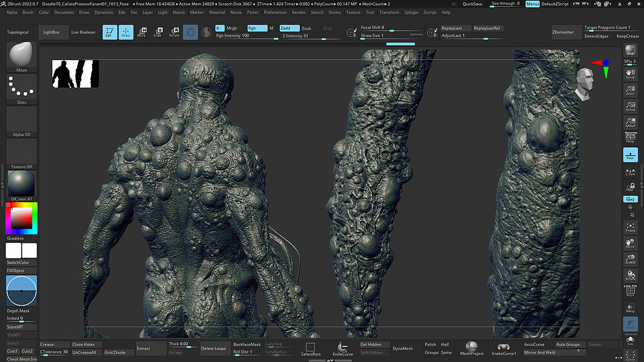
Task: Select the SelectRect brush icon
Action: (310, 348)
